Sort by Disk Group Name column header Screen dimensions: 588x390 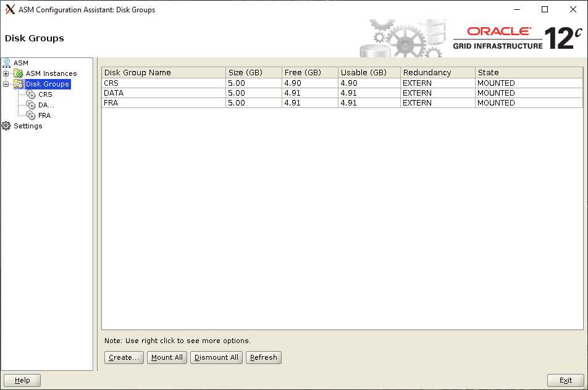point(164,72)
